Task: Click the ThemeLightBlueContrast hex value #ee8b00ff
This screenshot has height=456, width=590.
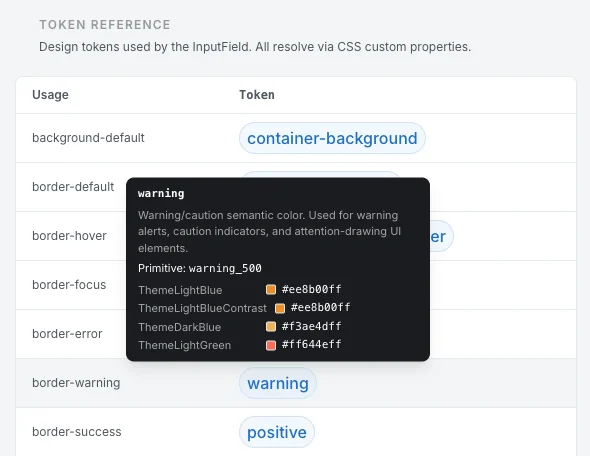Action: pyautogui.click(x=321, y=307)
